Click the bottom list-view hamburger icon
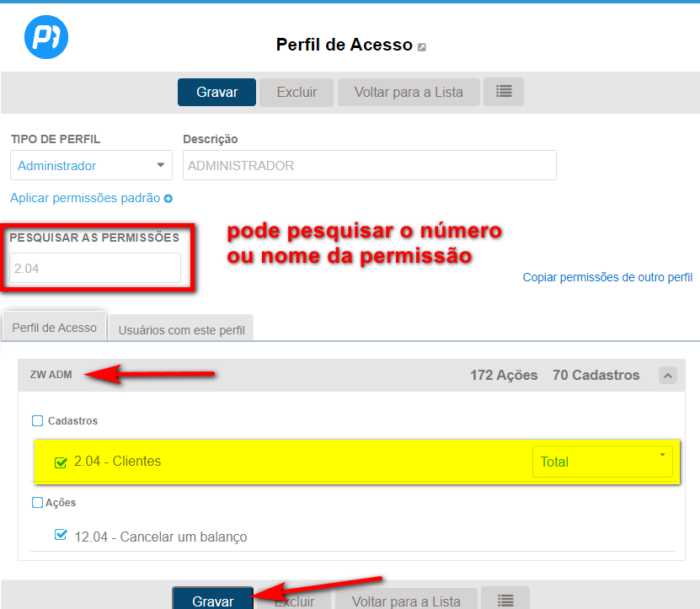 point(505,600)
